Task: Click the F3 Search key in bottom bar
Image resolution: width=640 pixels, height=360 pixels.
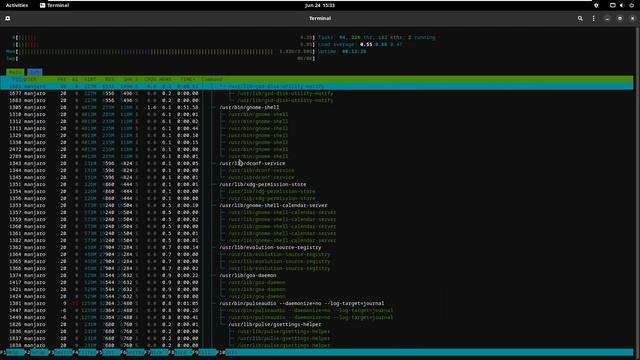Action: tap(61, 352)
